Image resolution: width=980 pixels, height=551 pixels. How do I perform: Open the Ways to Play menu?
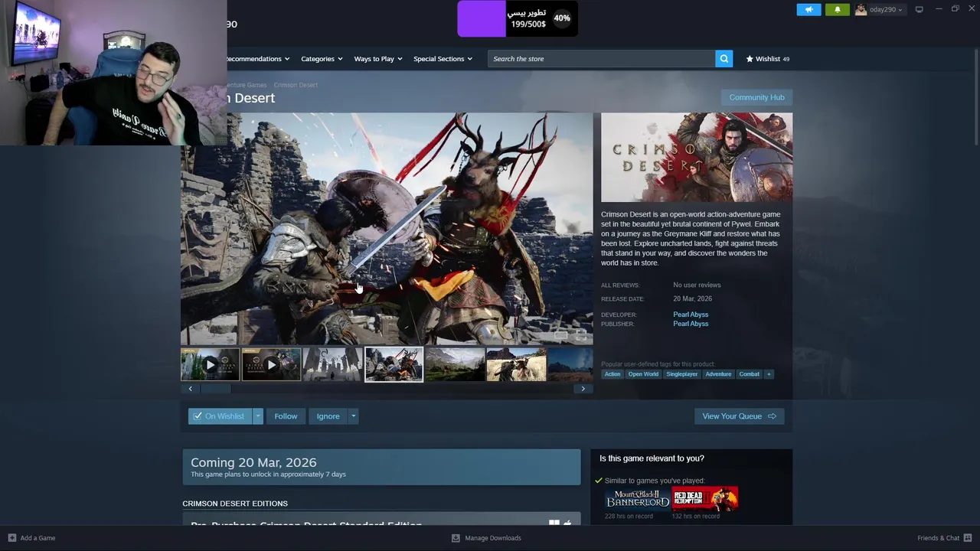378,59
